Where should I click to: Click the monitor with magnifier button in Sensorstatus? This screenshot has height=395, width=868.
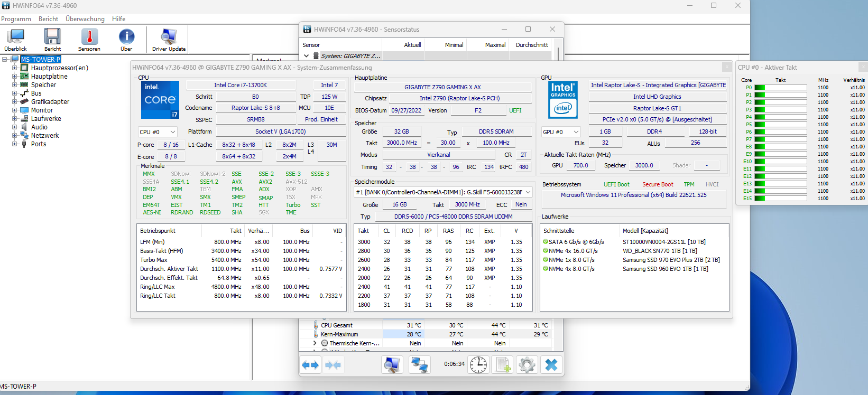[x=392, y=365]
